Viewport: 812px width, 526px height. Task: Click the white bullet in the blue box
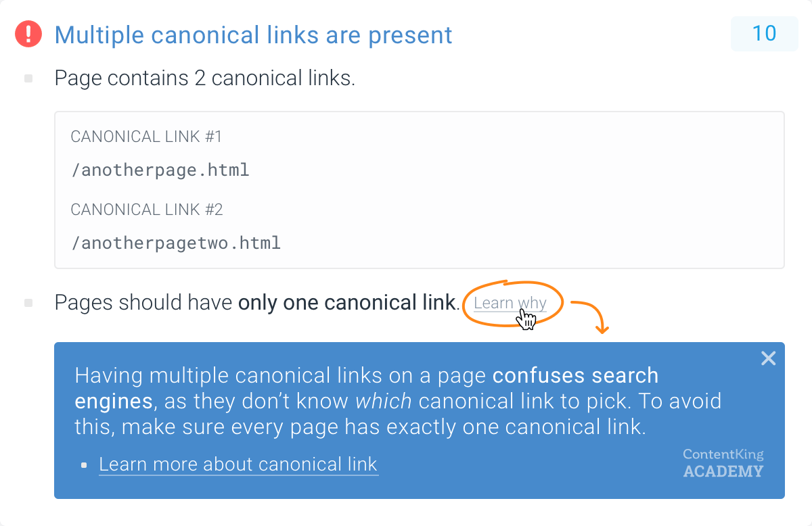pos(84,465)
